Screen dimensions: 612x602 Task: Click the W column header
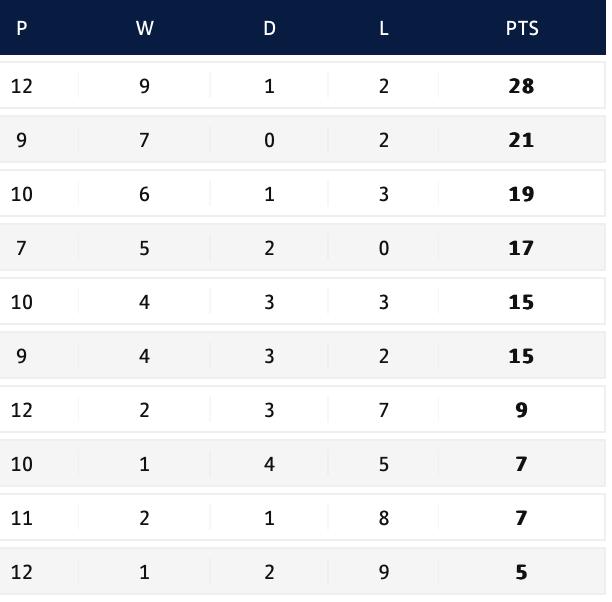pyautogui.click(x=144, y=28)
